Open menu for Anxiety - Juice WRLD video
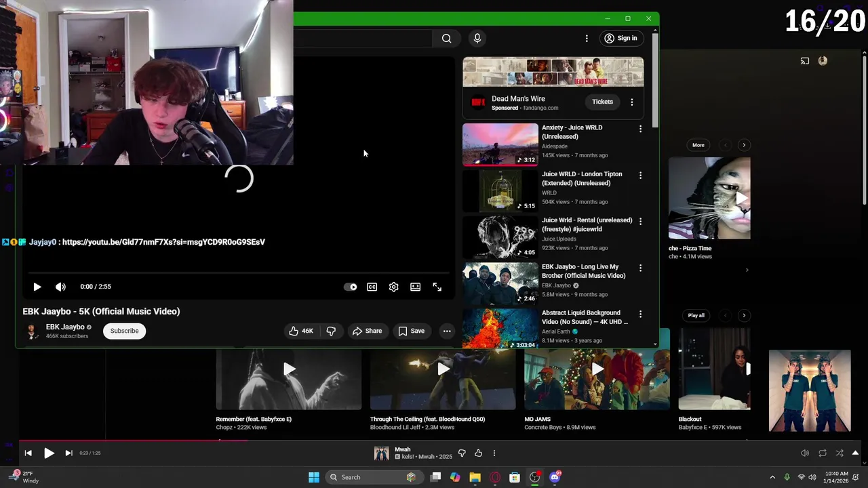868x488 pixels. [x=640, y=128]
